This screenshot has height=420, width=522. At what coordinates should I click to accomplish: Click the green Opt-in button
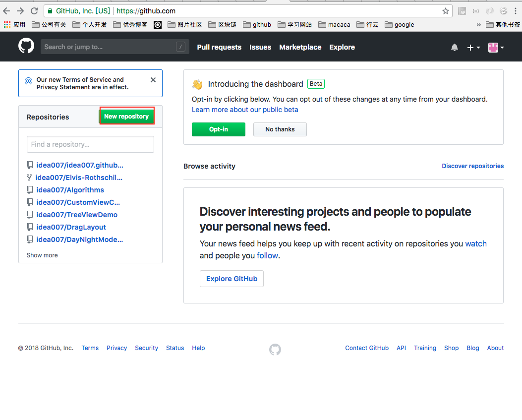(x=219, y=129)
